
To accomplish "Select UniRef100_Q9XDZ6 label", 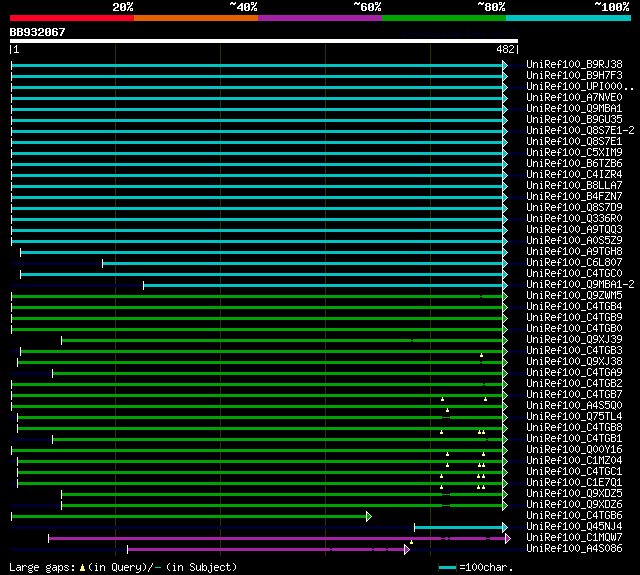I will [574, 505].
